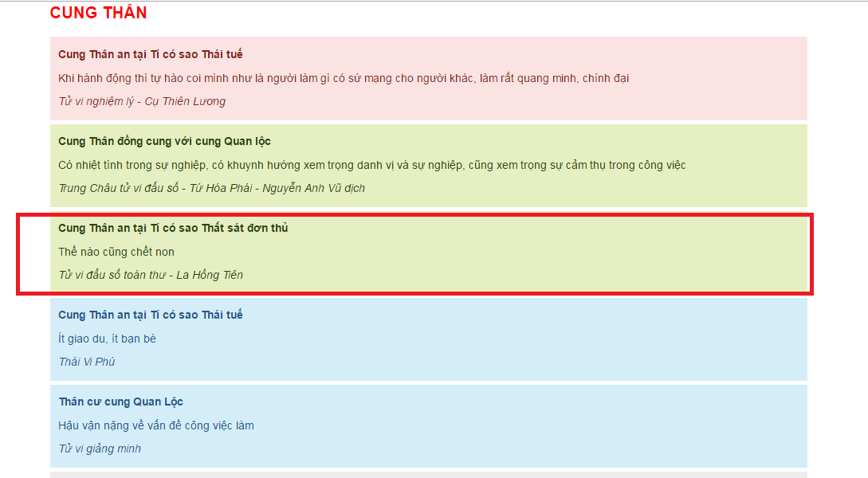Screen dimensions: 868x478
Task: Click the text Thế nào cũng chết non
Action: (116, 252)
